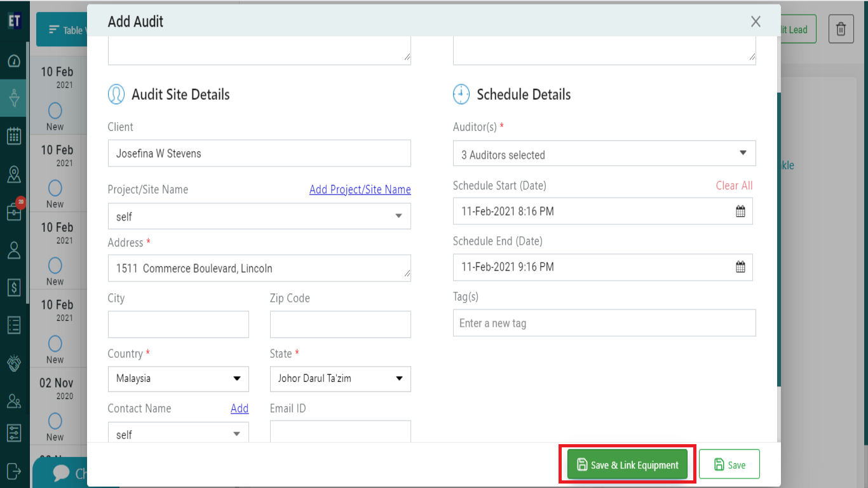The height and width of the screenshot is (488, 868).
Task: Click the Zip Code input field
Action: [x=341, y=324]
